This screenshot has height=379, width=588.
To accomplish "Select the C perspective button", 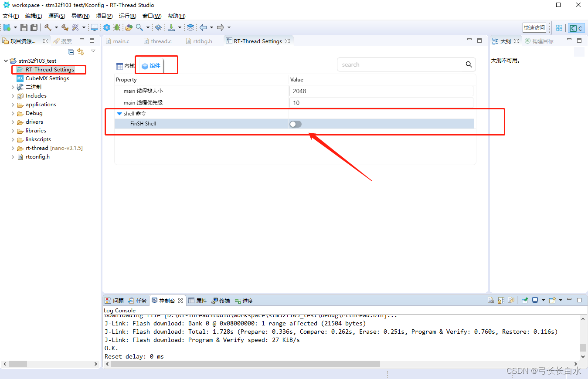I will coord(576,28).
